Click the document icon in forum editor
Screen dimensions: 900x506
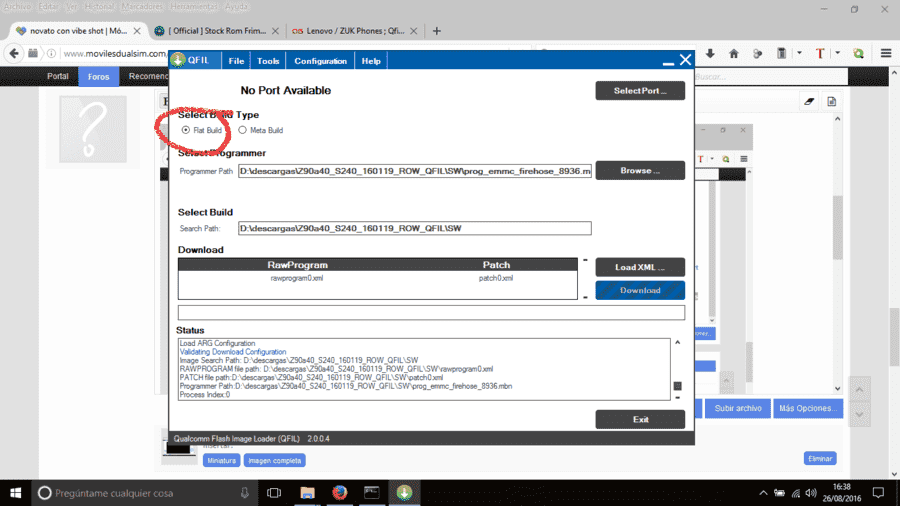point(832,102)
